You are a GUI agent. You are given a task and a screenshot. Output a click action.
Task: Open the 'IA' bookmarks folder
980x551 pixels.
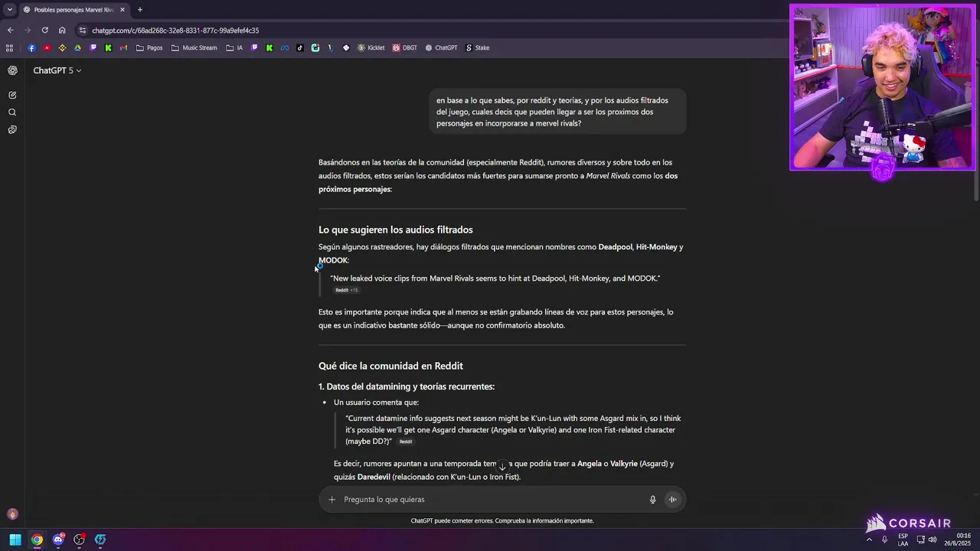pyautogui.click(x=234, y=47)
